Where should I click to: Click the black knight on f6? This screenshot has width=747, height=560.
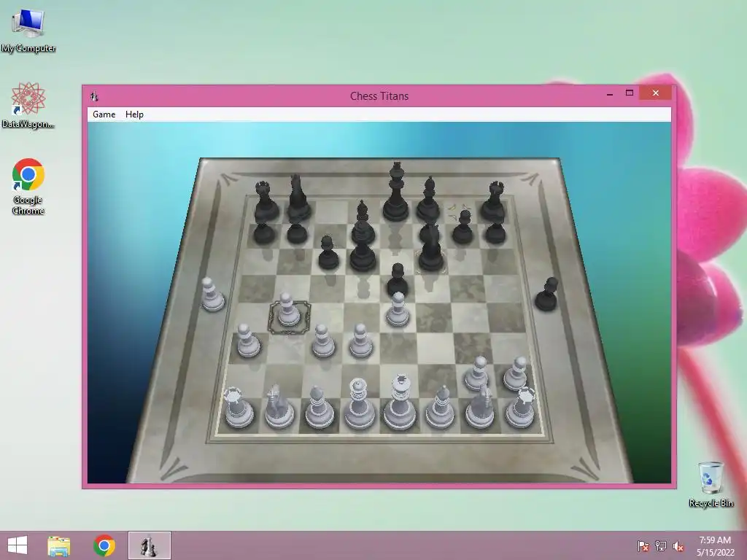pos(432,248)
